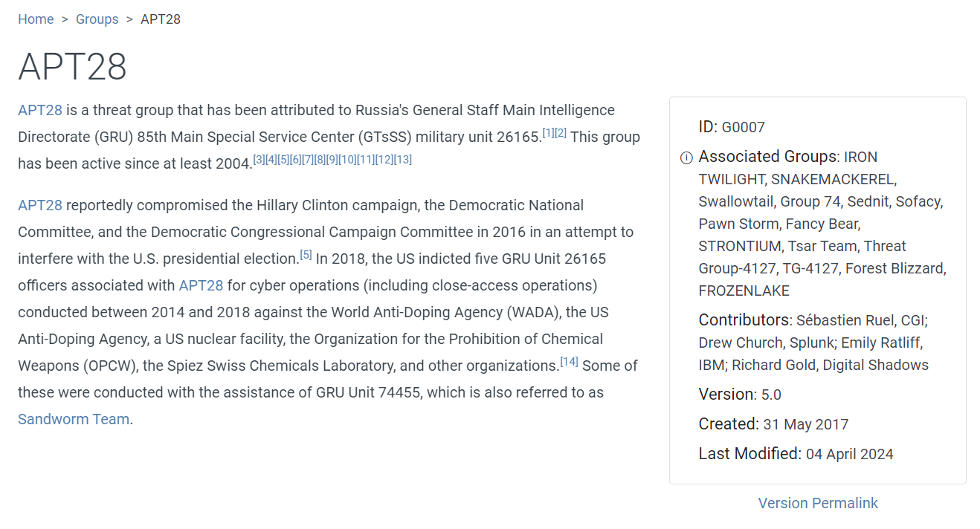Open the Sandworm Team link
Screen dimensions: 980x529
pyautogui.click(x=74, y=420)
